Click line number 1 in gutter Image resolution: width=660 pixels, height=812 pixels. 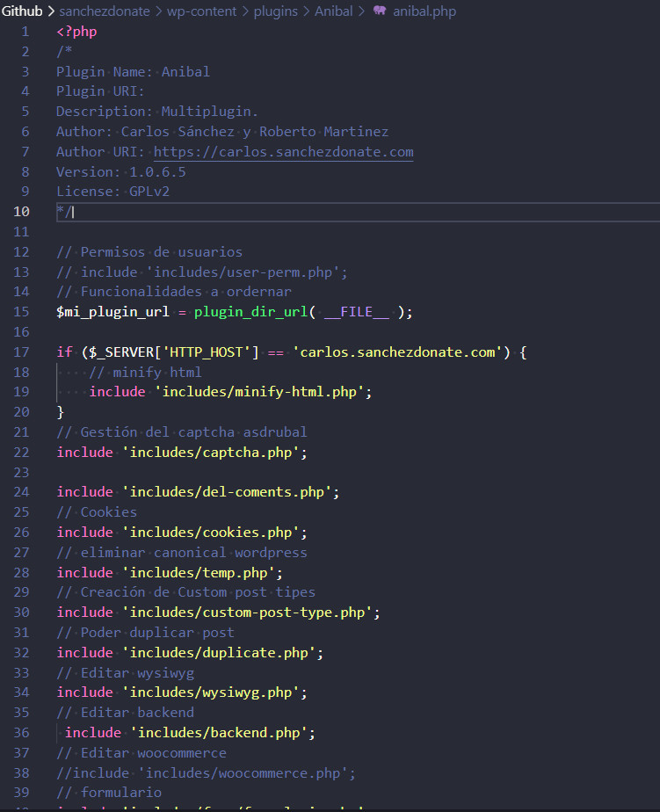point(25,32)
